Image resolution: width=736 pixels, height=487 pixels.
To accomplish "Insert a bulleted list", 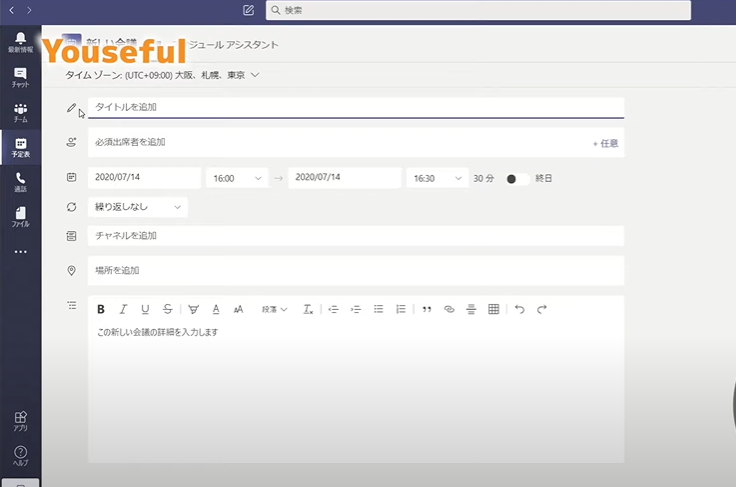I will click(x=378, y=309).
